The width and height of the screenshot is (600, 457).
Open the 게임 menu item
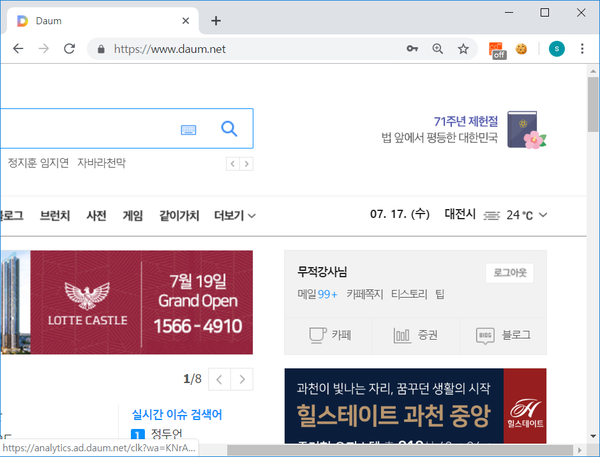tap(133, 216)
